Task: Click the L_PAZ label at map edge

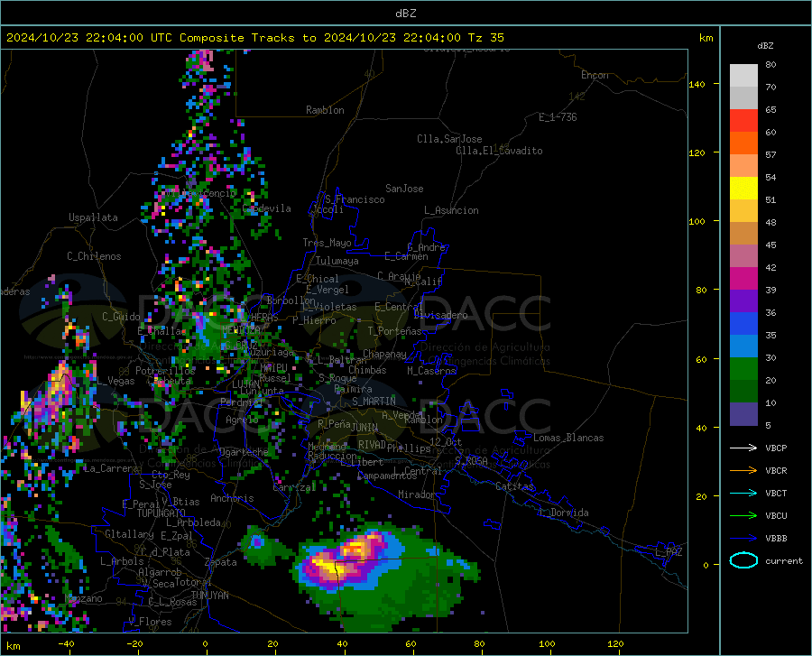Action: (669, 552)
